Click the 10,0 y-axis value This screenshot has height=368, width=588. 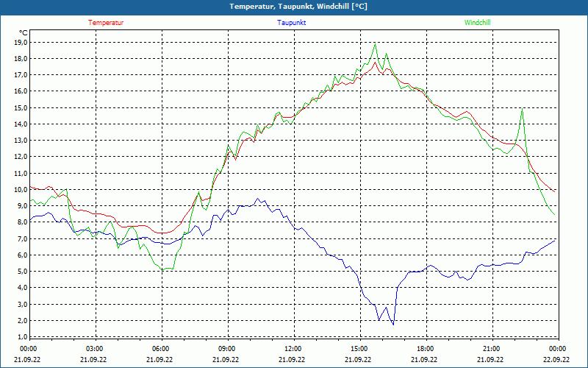point(21,189)
